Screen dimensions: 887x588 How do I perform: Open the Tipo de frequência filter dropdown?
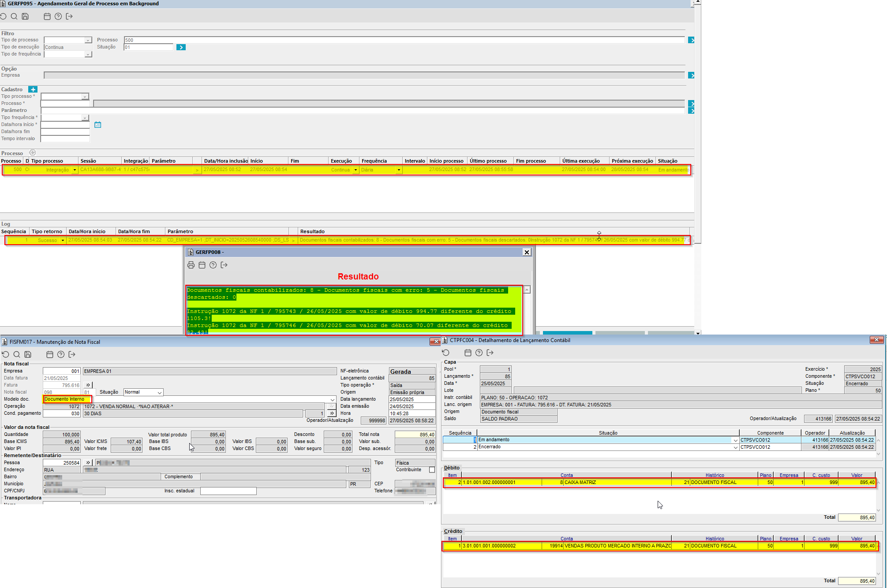[88, 54]
